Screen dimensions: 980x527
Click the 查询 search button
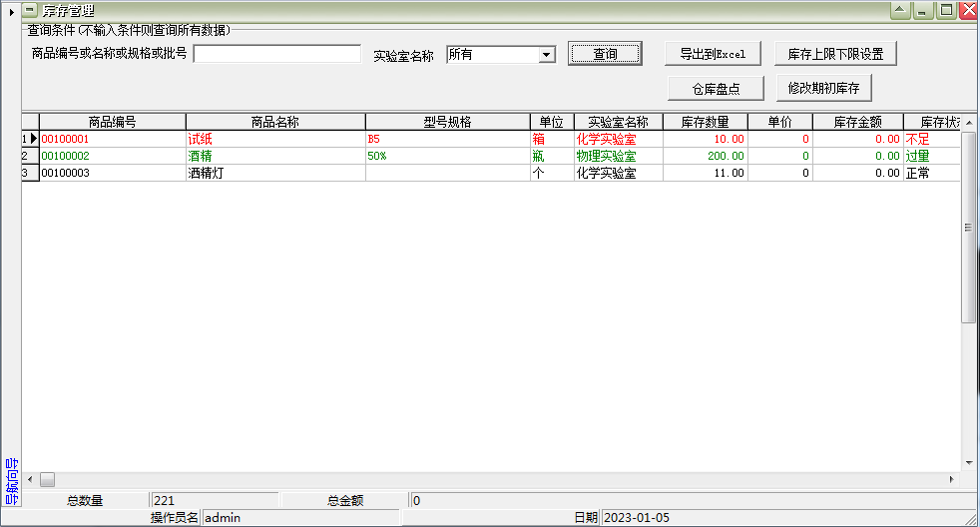(605, 54)
